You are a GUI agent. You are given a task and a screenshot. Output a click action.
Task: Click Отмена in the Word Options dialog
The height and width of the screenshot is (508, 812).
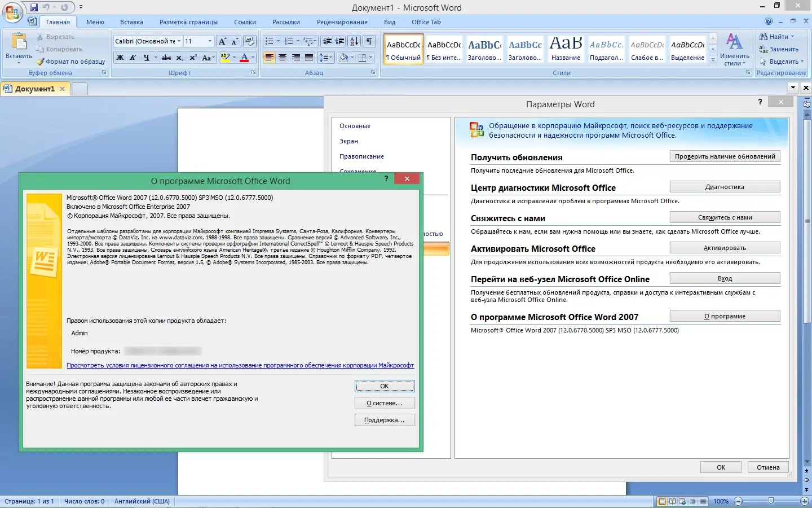pyautogui.click(x=768, y=467)
